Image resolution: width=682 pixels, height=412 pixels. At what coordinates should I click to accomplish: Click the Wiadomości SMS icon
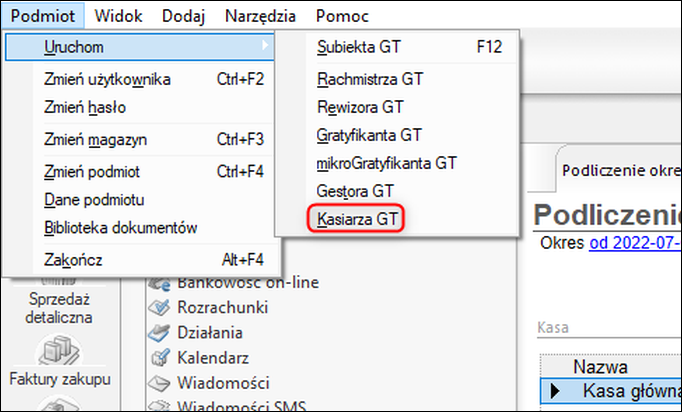point(157,405)
